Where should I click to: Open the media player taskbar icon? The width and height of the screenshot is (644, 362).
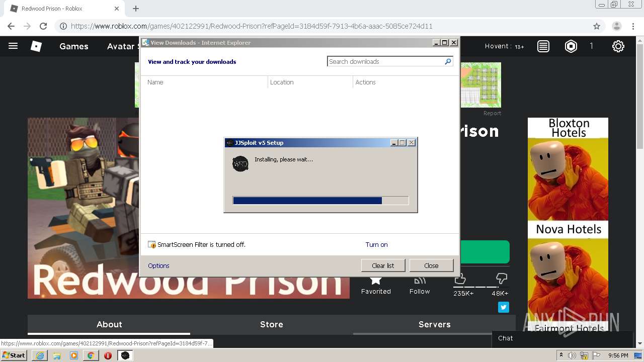[74, 355]
